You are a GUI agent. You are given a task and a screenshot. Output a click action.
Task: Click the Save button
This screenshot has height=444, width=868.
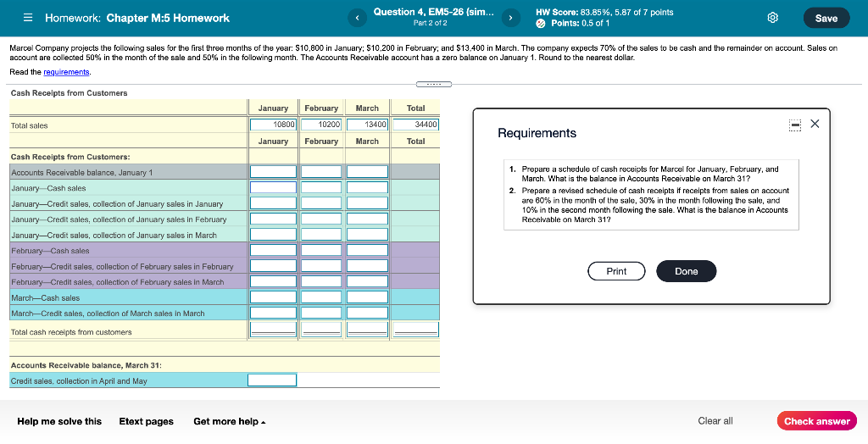pyautogui.click(x=826, y=19)
